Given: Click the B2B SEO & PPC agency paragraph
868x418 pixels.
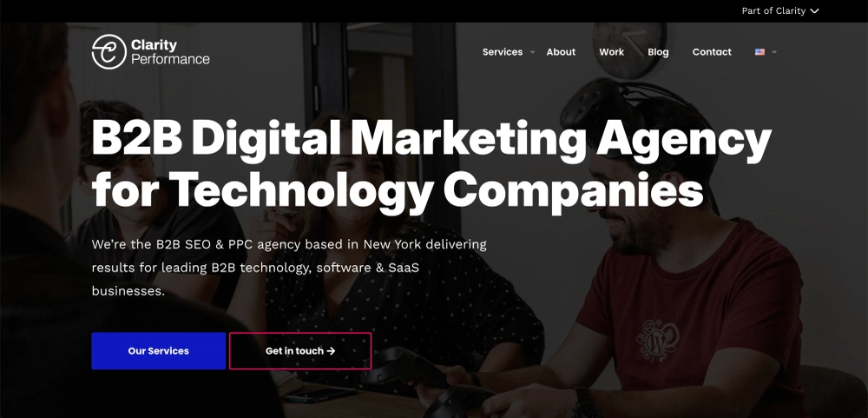Looking at the screenshot, I should [x=289, y=268].
